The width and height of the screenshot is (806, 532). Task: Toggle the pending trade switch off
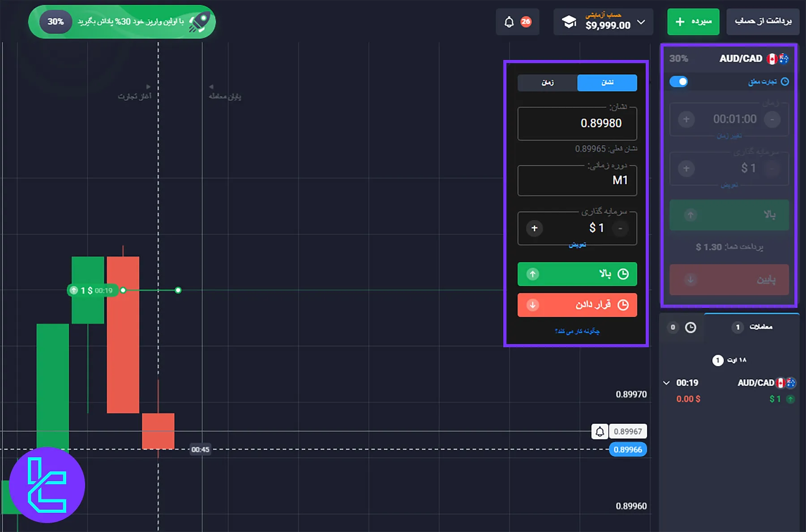point(678,81)
